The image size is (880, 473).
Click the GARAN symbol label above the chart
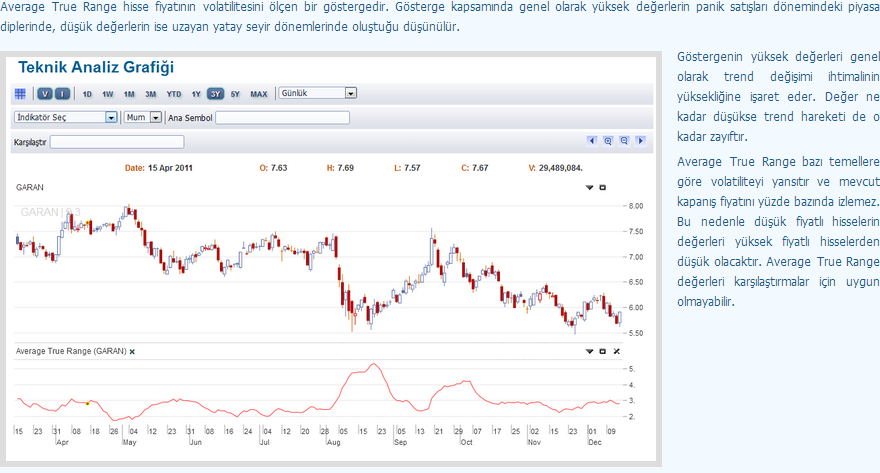pyautogui.click(x=30, y=187)
